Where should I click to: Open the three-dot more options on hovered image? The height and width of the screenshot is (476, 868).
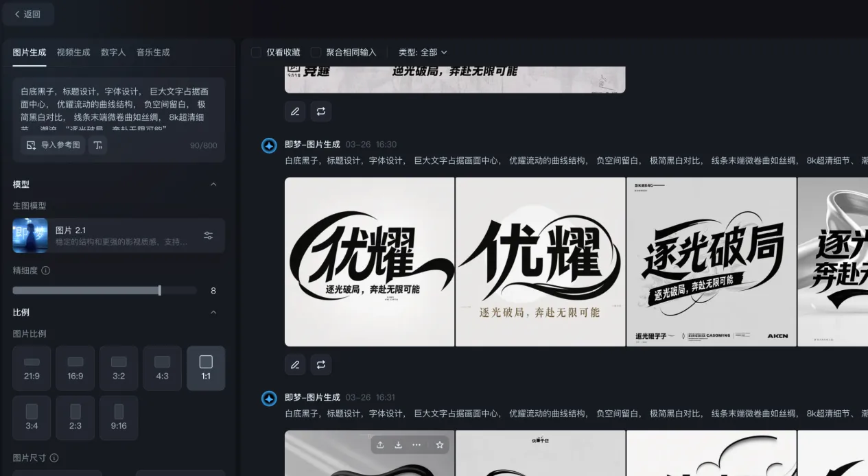(x=417, y=444)
